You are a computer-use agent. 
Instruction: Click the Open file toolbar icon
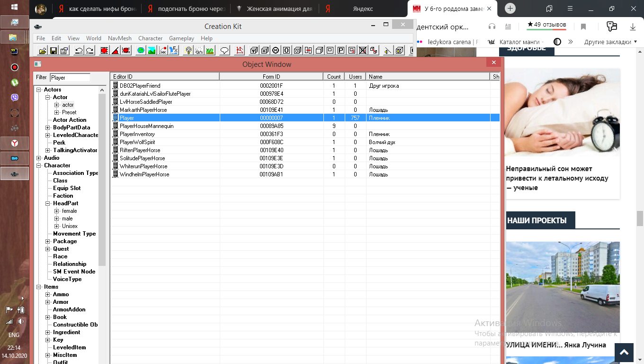coord(43,50)
